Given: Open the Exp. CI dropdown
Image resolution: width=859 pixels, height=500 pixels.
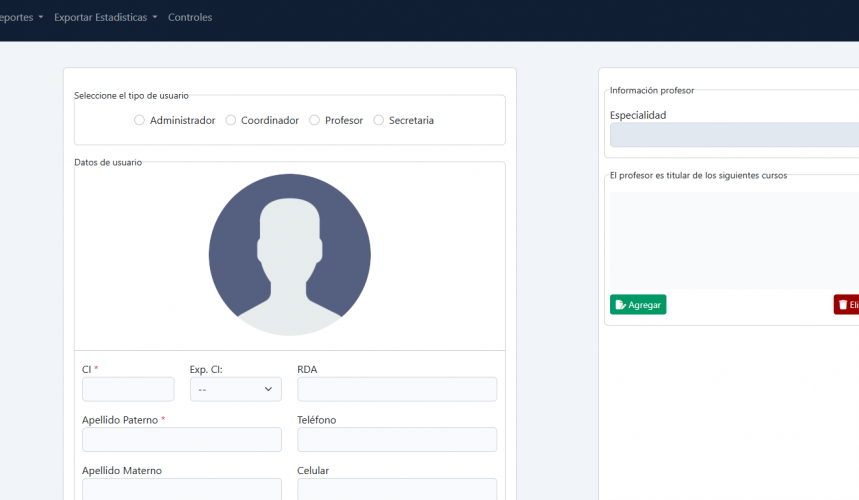Looking at the screenshot, I should click(x=236, y=389).
